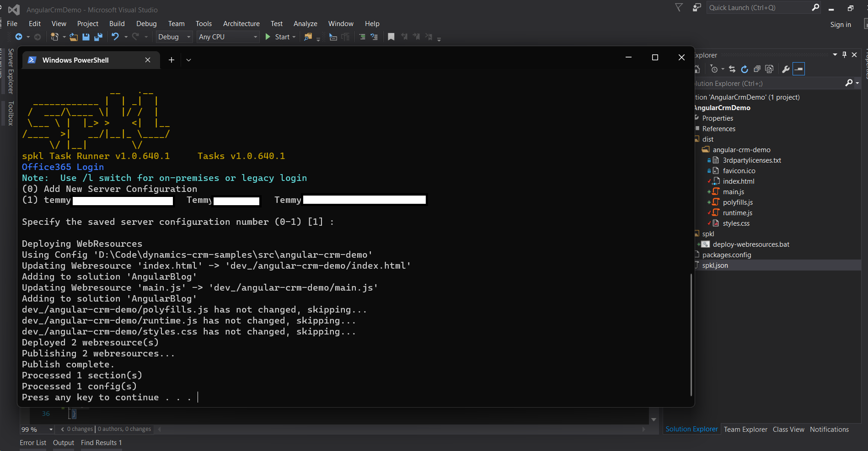Open the Output tab
Viewport: 868px width, 451px height.
coord(64,443)
